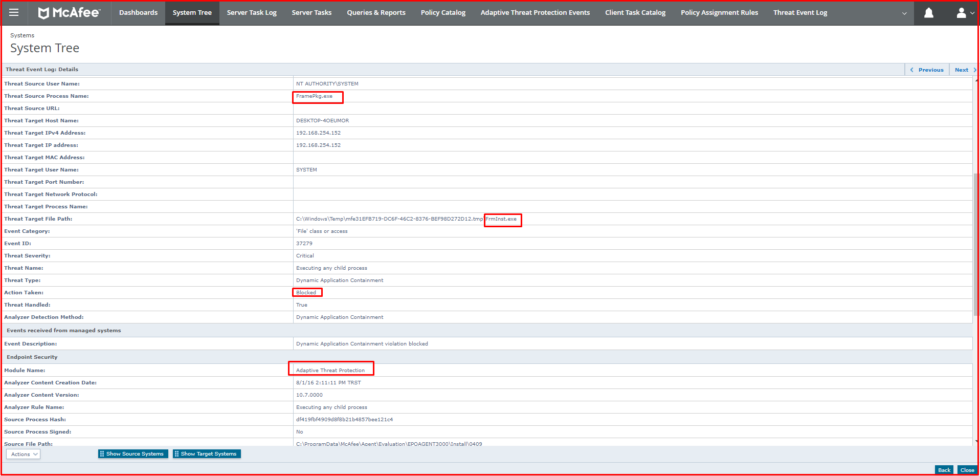Open the user account menu
980x476 pixels.
(964, 13)
